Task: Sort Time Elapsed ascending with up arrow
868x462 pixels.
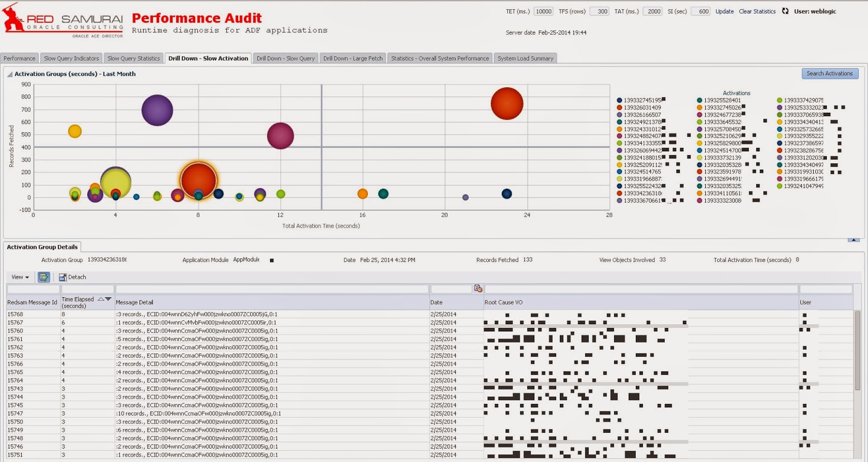Action: 101,299
